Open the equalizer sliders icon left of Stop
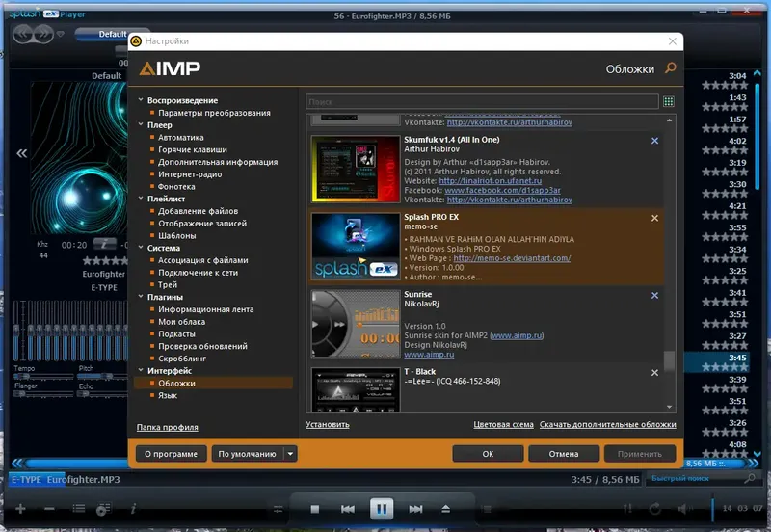Viewport: 771px width, 532px height. [x=279, y=510]
